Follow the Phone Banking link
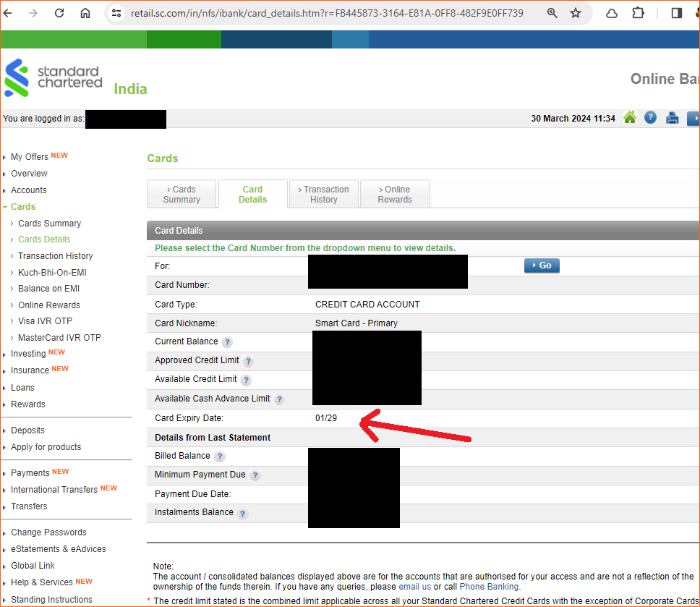 click(x=488, y=587)
